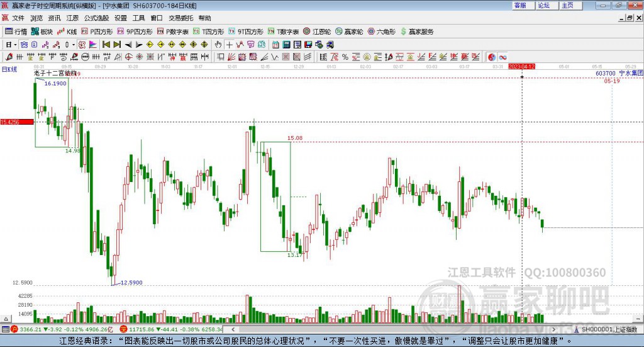Image resolution: width=644 pixels, height=347 pixels.
Task: Click the 客服 button in title bar
Action: click(x=523, y=5)
